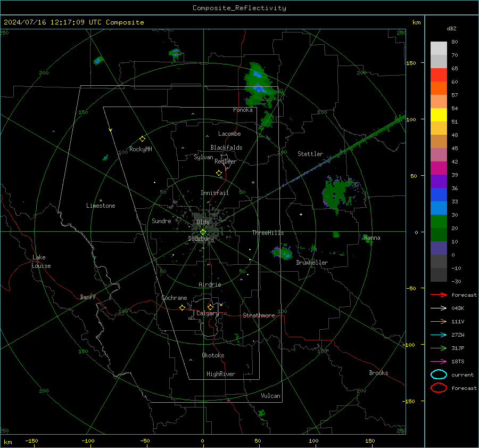Screen dimensions: 479x448
Task: Click the yellow diamond marker near RockyMH
Action: (142, 139)
